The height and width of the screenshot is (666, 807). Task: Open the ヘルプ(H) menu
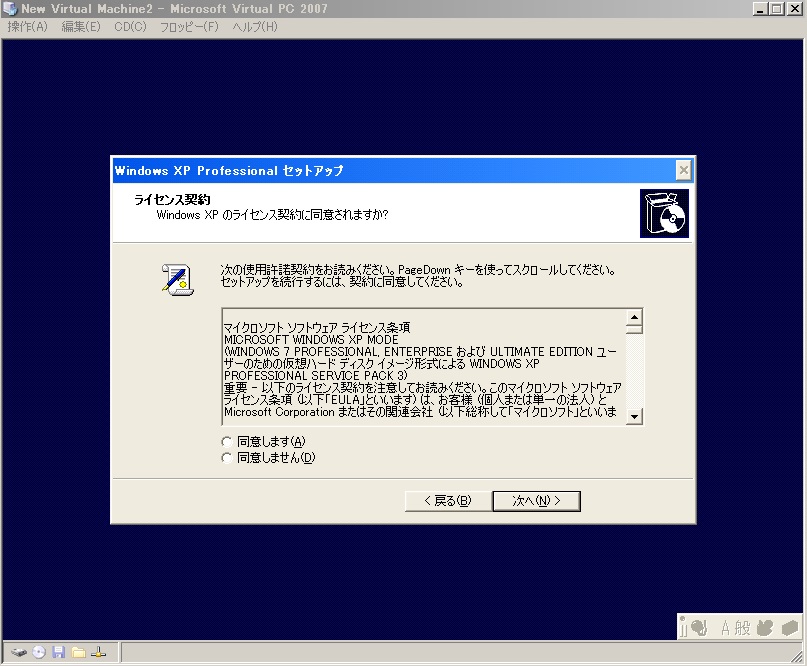pos(255,27)
